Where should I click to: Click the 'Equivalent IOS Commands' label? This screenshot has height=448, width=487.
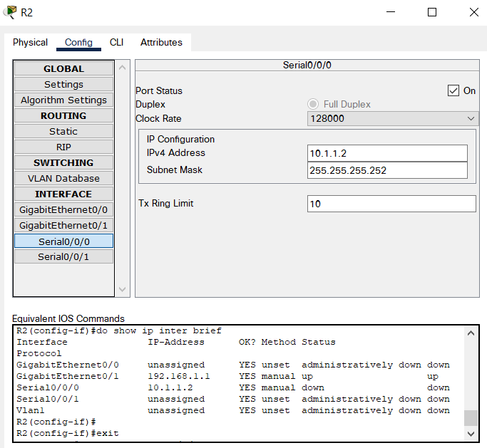tap(68, 318)
